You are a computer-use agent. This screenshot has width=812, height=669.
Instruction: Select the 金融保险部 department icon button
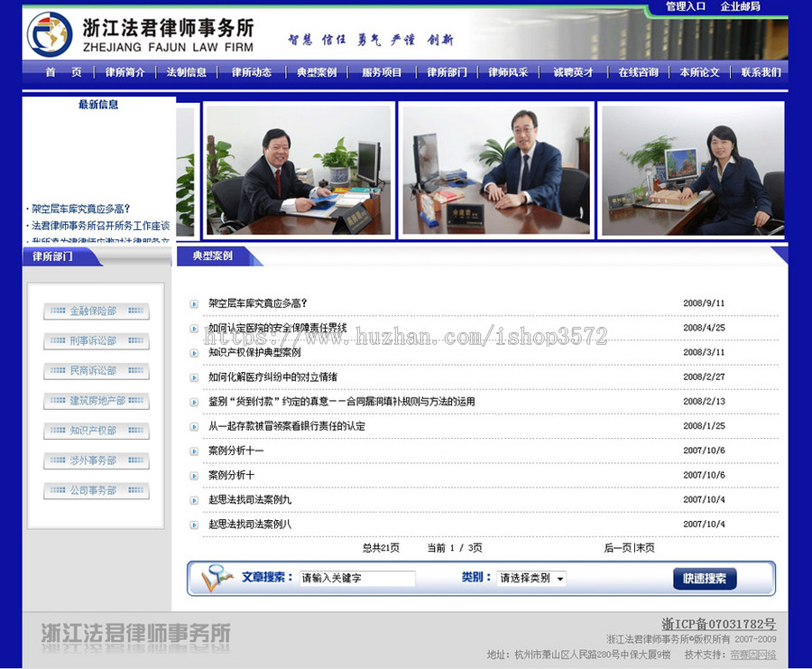coord(95,311)
